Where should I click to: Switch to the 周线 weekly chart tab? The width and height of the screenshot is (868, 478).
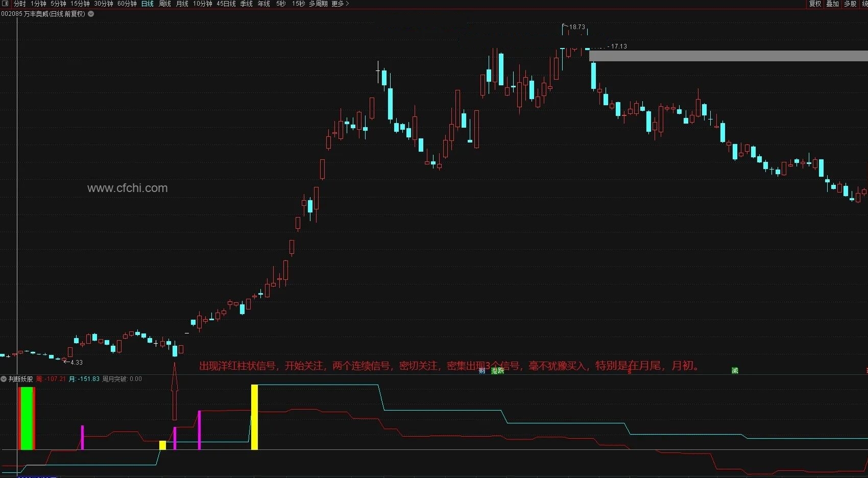tap(165, 4)
